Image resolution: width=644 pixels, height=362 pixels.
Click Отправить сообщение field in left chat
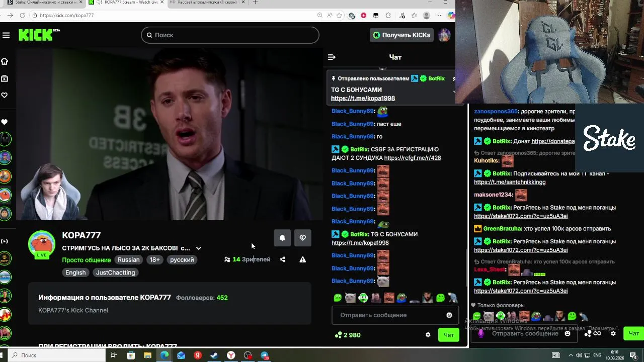(395, 315)
